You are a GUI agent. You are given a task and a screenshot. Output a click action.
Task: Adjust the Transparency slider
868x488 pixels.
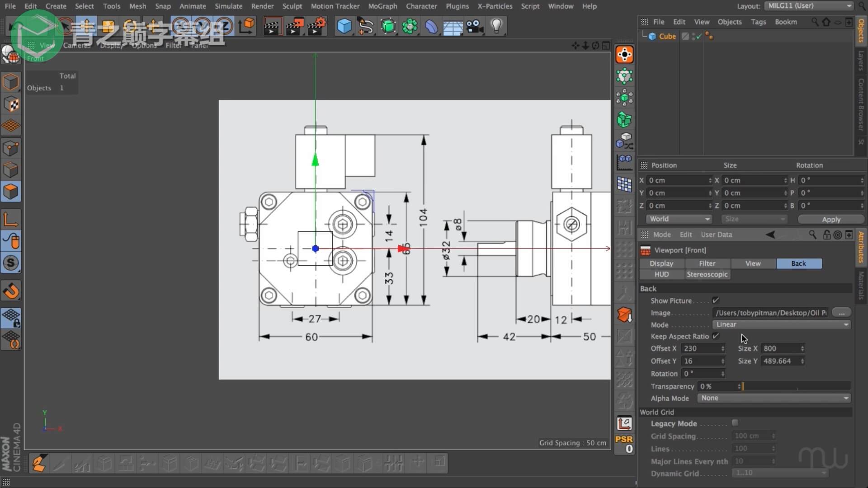797,386
